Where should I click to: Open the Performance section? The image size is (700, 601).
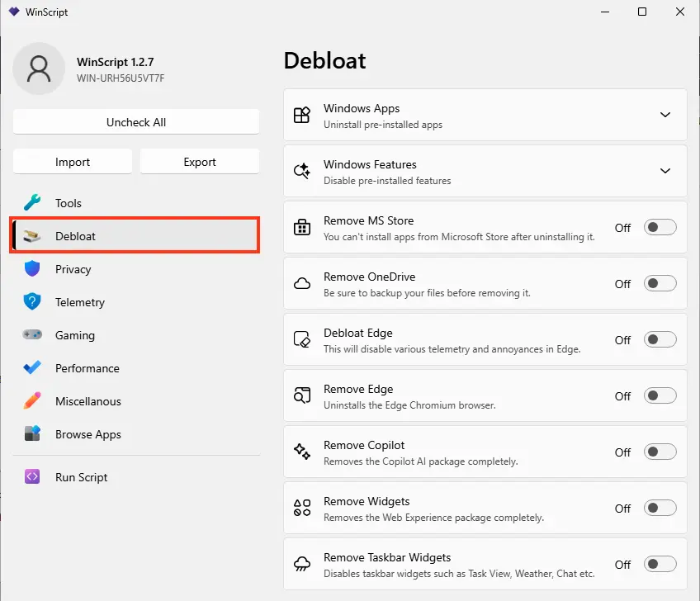(x=135, y=368)
